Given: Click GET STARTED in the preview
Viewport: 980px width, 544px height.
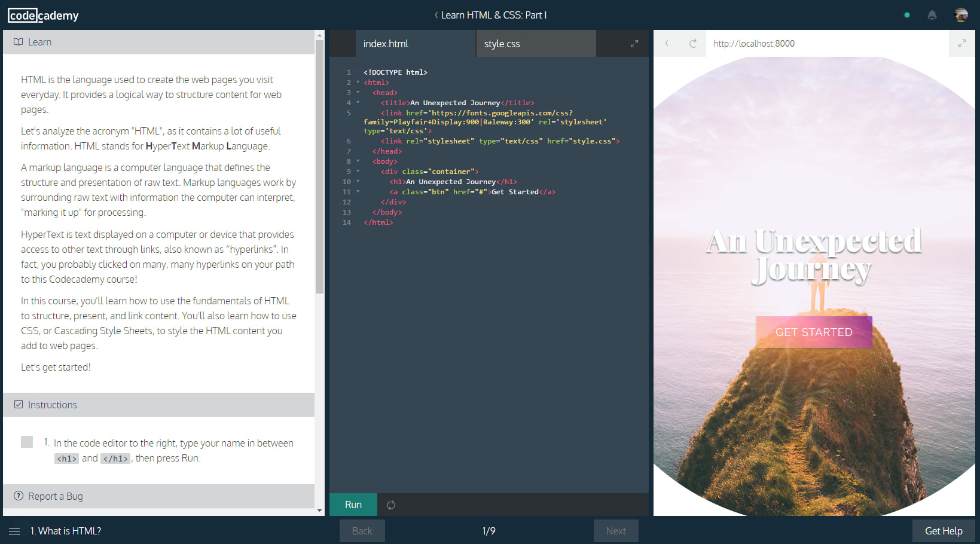Looking at the screenshot, I should point(814,332).
